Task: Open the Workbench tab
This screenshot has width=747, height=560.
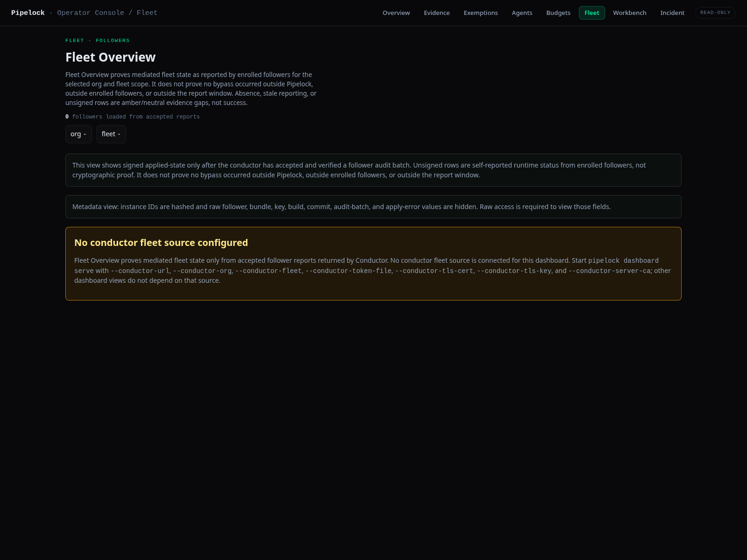Action: 629,13
